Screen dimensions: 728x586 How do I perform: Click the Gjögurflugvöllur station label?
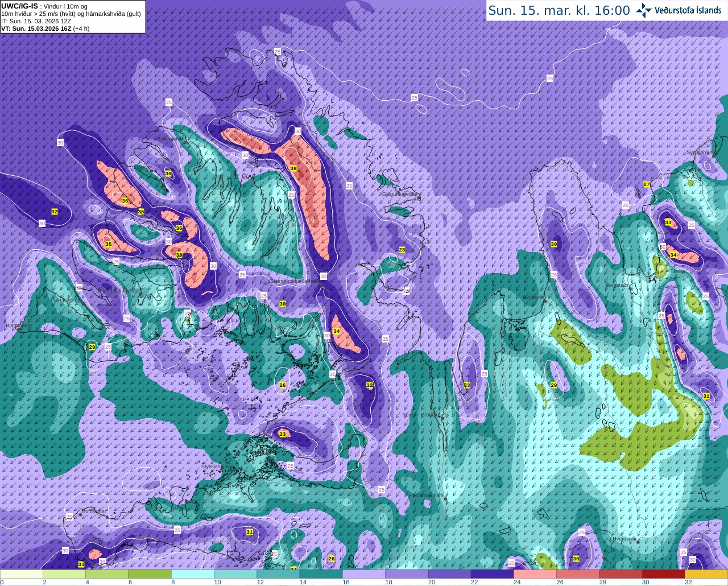pyautogui.click(x=400, y=194)
